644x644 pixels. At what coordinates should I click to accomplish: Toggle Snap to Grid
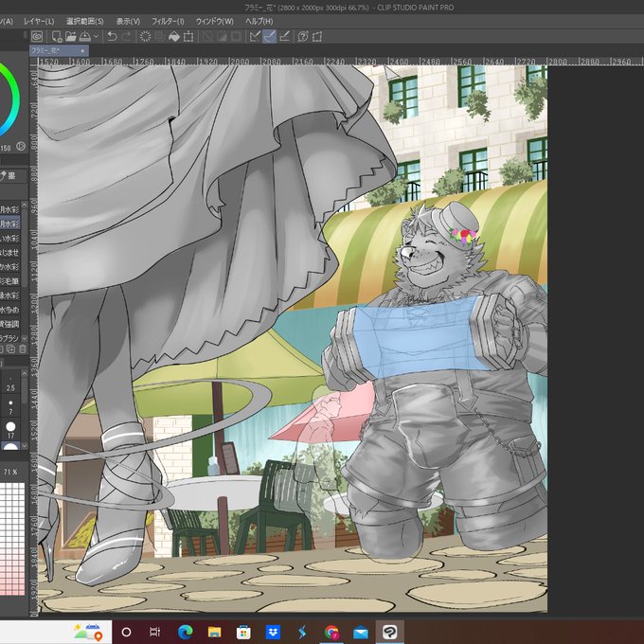tap(284, 37)
